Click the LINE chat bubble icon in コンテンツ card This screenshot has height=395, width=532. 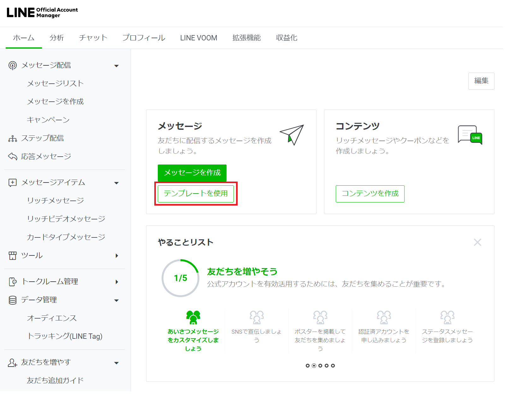470,135
